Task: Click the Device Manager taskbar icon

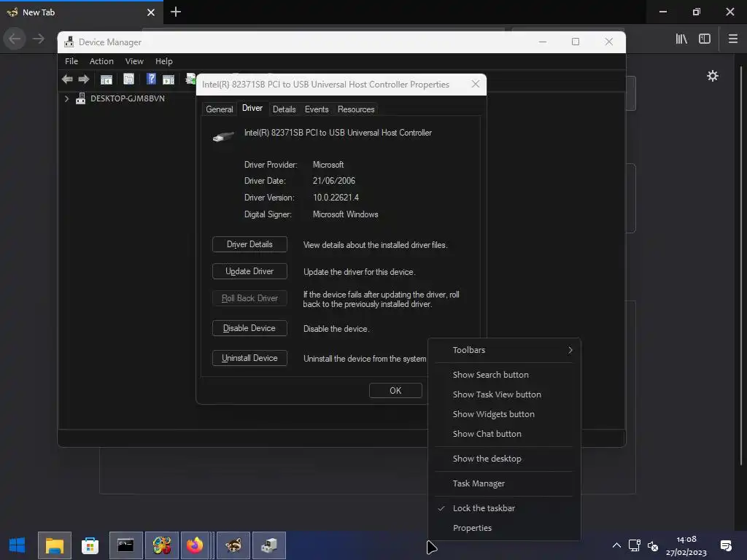Action: click(x=268, y=545)
